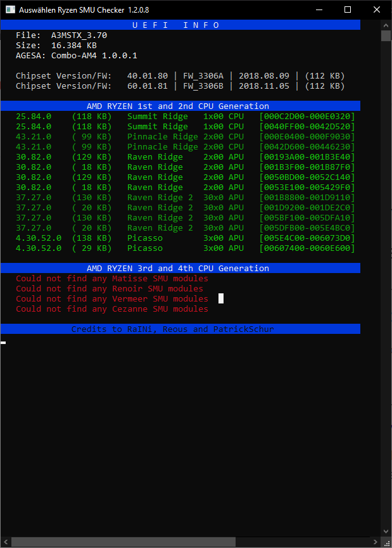392x548 pixels.
Task: Click address range [001D9200-001DE2C0]
Action: pyautogui.click(x=307, y=208)
